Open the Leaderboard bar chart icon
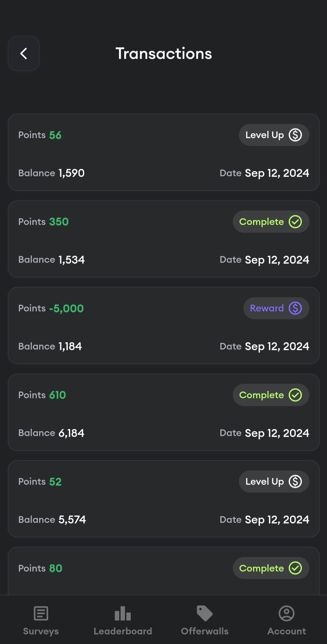Screen dimensions: 327x644 (x=123, y=613)
